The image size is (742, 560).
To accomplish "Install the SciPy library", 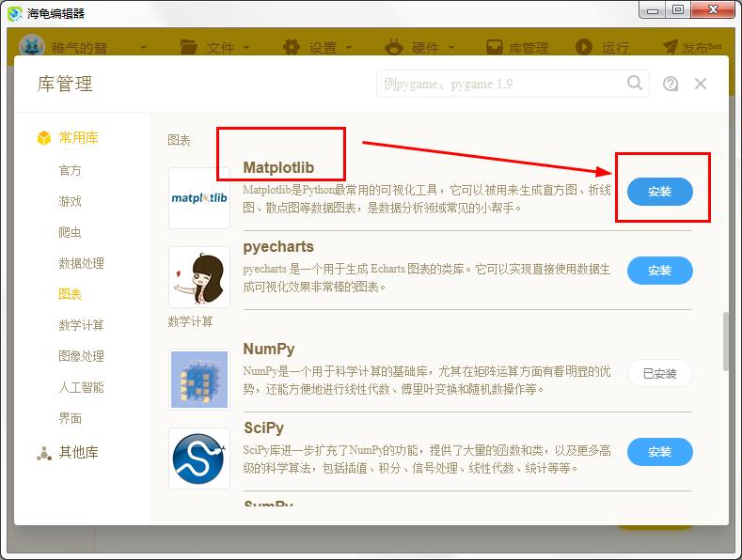I will point(659,452).
